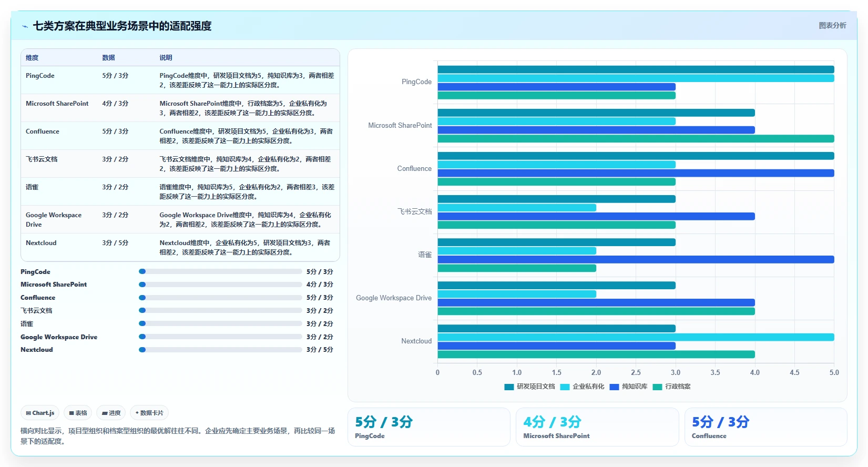Click the 图表分析 label in header
The image size is (868, 467).
pos(832,25)
